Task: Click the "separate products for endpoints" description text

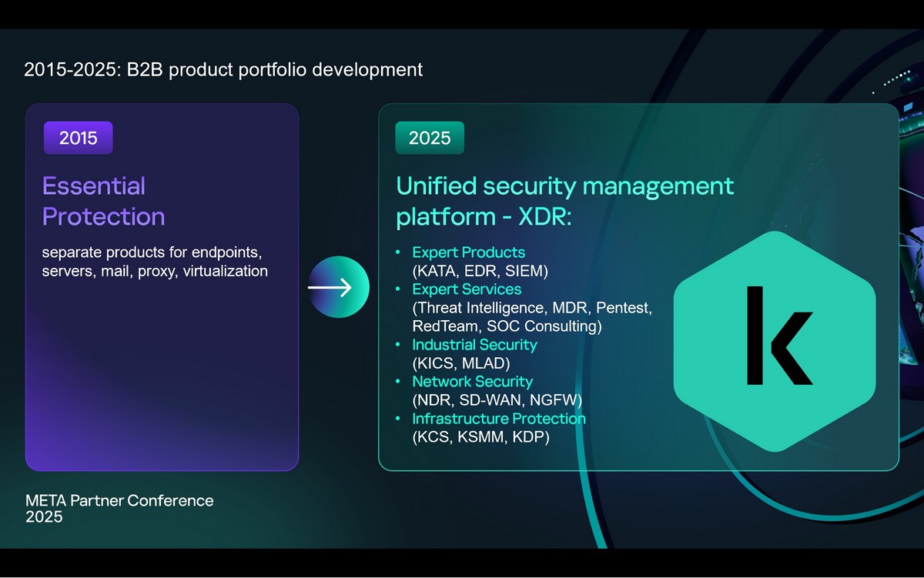Action: pos(155,262)
